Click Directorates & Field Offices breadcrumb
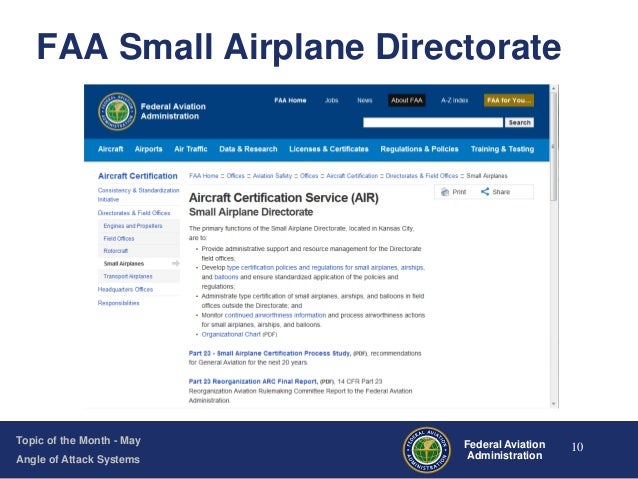This screenshot has width=638, height=479. 422,176
